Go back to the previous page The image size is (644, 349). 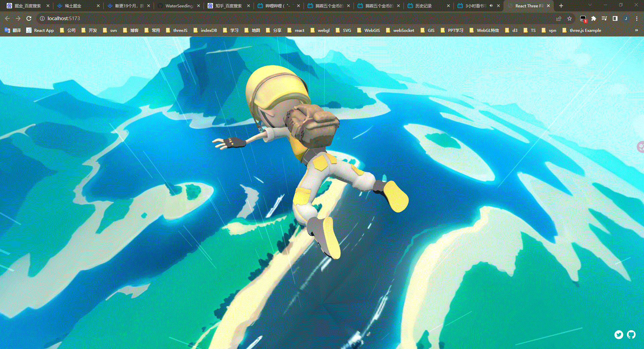click(7, 18)
